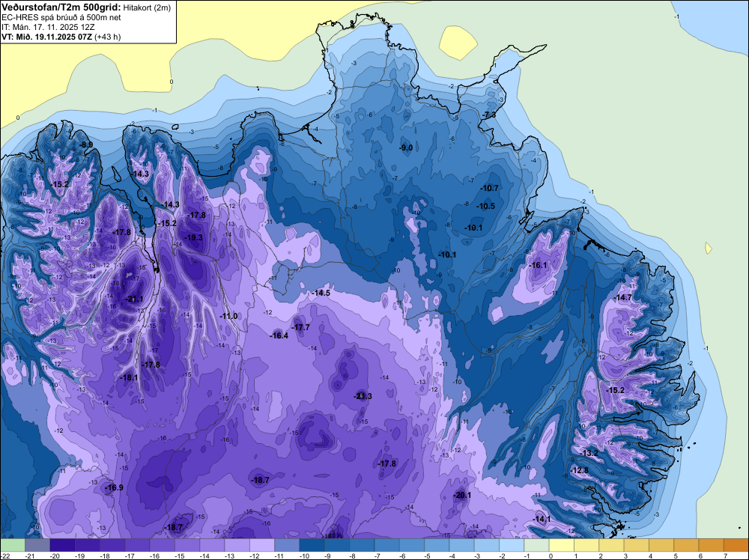Choose the pale green -1 legend swatch
This screenshot has width=749, height=560.
pos(536,545)
